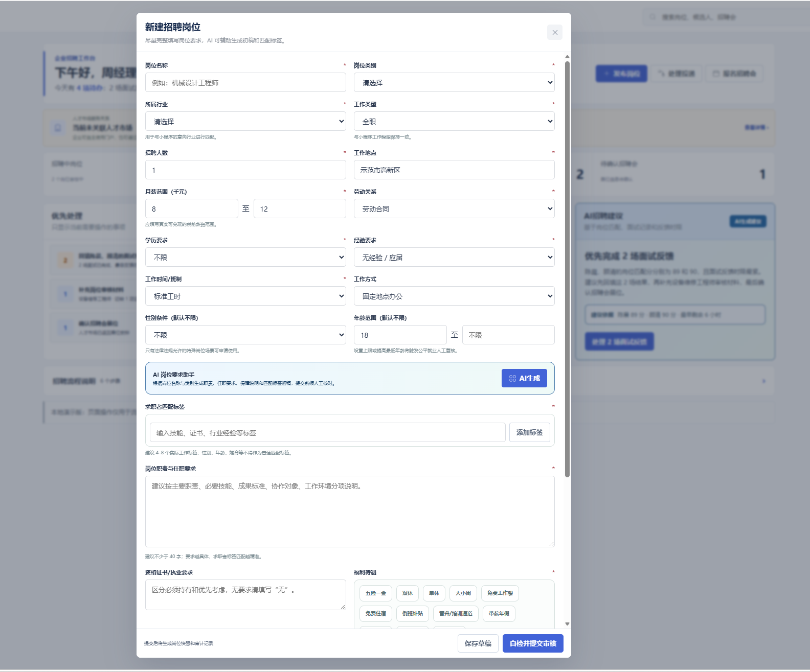810x672 pixels.
Task: Click the 工作地点 field showing 示范市高新区
Action: coord(454,170)
